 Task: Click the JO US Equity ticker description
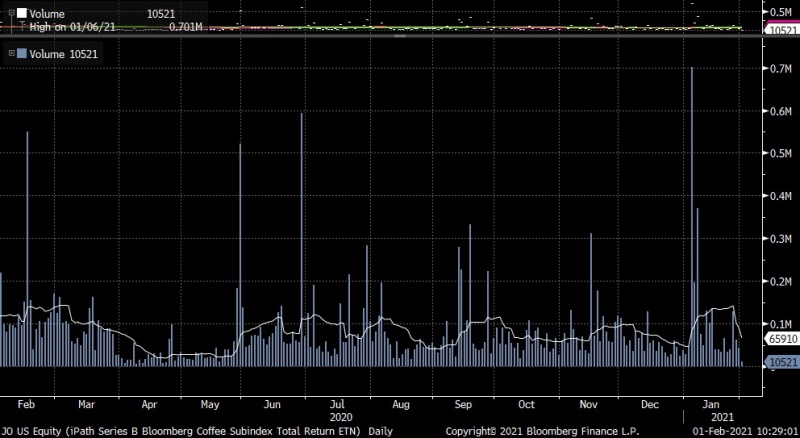pyautogui.click(x=181, y=431)
